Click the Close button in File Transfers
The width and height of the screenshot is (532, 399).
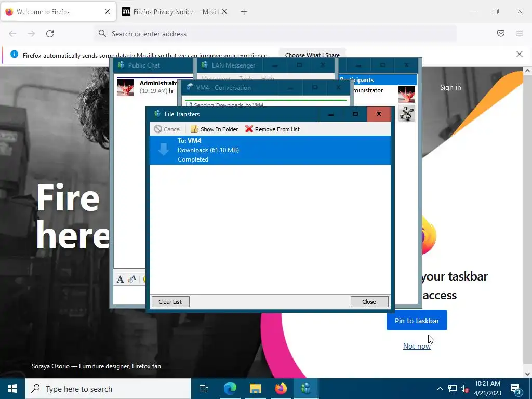click(369, 302)
